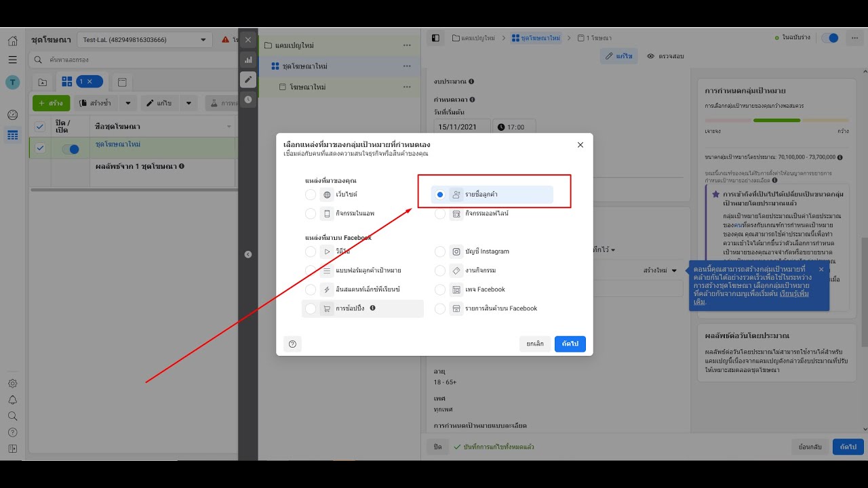Open the dialog help question-mark button
The width and height of the screenshot is (868, 488).
(292, 344)
